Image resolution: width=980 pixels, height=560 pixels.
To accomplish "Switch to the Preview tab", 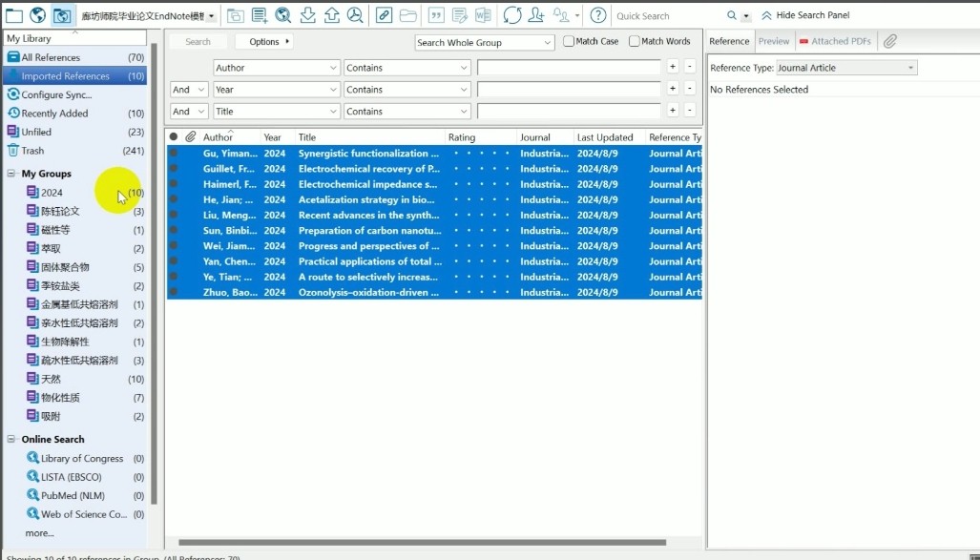I will click(x=774, y=41).
